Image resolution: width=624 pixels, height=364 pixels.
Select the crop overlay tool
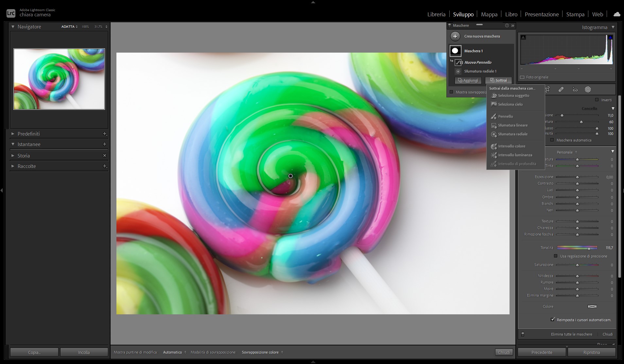547,89
